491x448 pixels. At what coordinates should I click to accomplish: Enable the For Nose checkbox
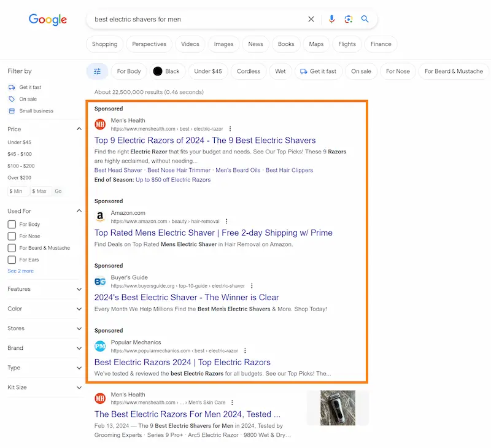(x=12, y=236)
